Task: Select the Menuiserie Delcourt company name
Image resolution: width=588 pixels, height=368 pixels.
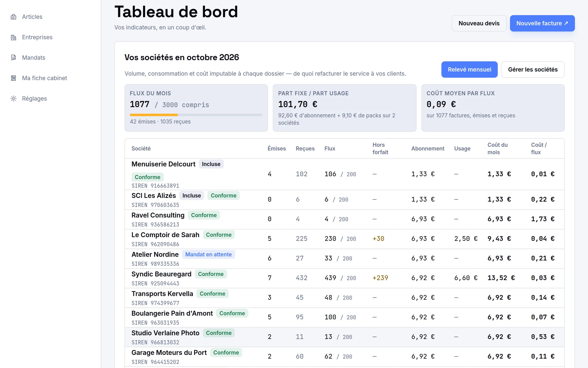Action: click(163, 164)
